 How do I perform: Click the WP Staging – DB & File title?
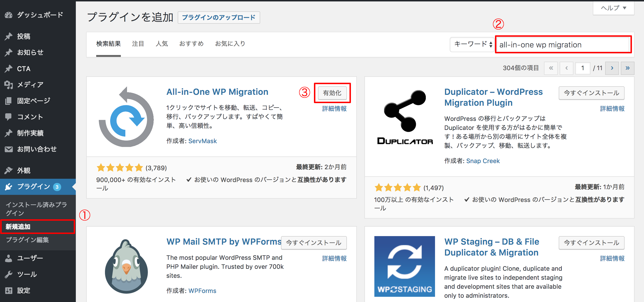pyautogui.click(x=492, y=247)
